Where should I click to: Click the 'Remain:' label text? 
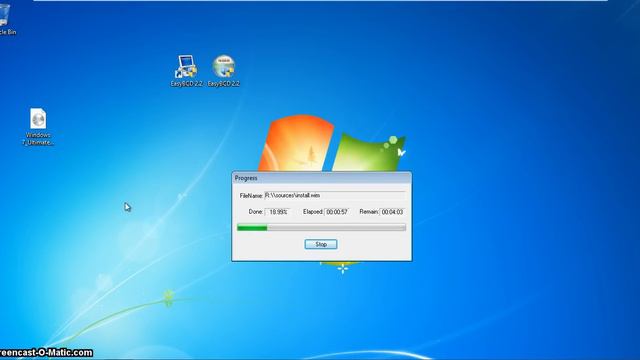(369, 212)
